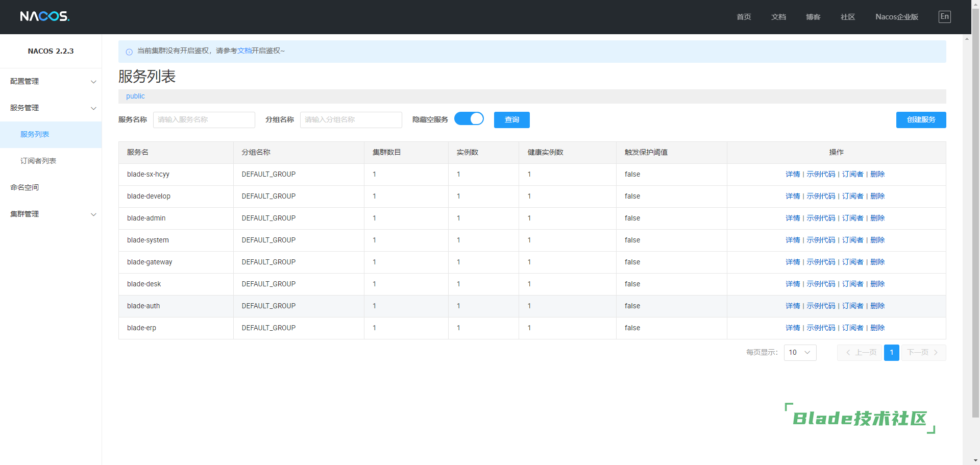Open 详情 for blade-gateway
980x465 pixels.
click(793, 262)
